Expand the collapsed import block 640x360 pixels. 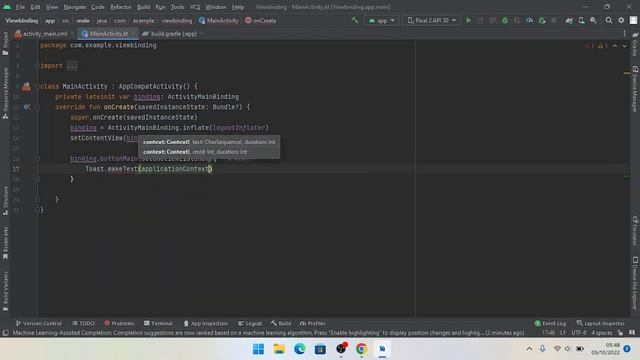tap(72, 66)
